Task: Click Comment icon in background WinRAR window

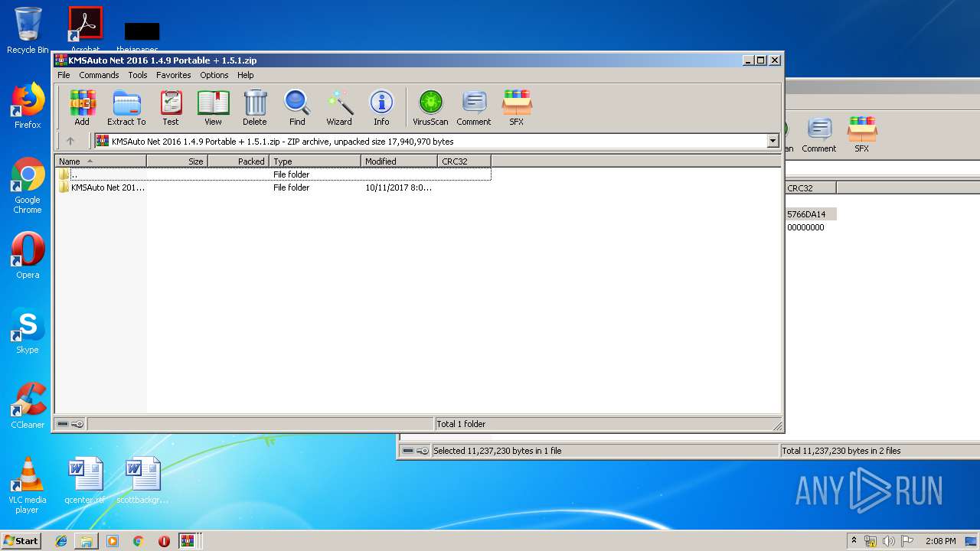Action: pos(819,135)
